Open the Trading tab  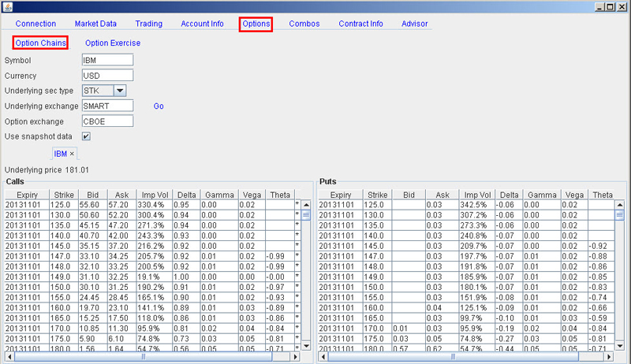[x=149, y=24]
